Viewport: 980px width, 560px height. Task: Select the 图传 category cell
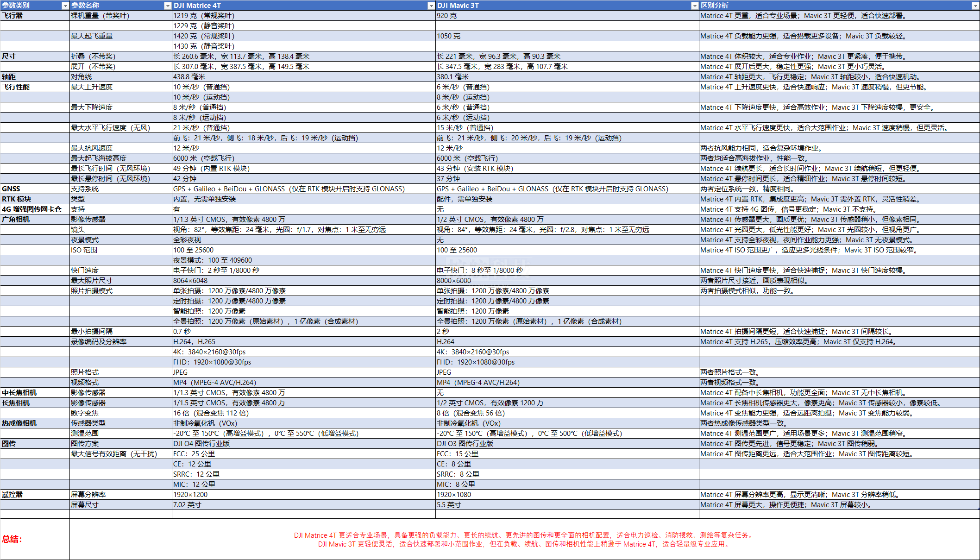point(35,444)
